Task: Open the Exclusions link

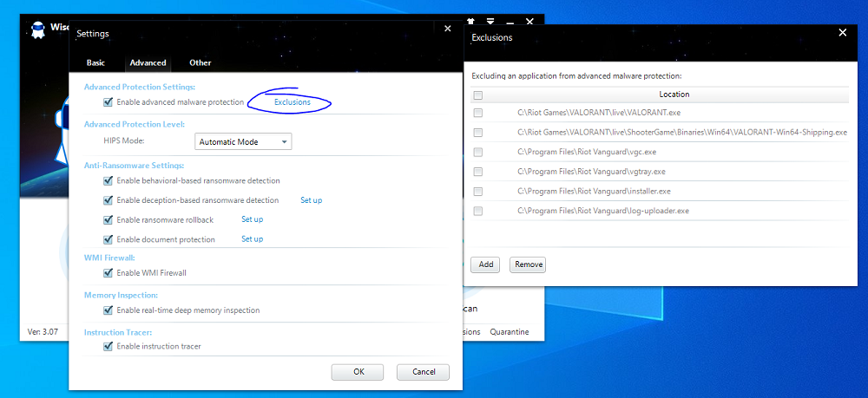Action: (293, 102)
